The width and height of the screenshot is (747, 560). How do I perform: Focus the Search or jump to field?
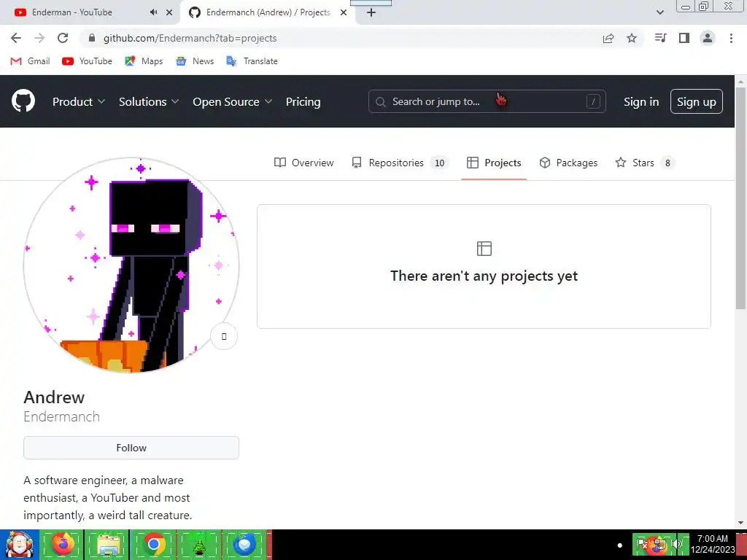click(487, 101)
